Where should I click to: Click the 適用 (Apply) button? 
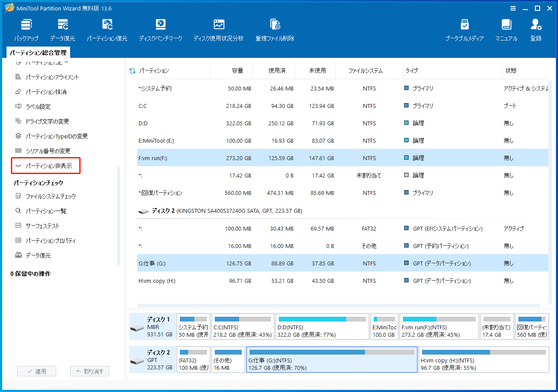click(37, 371)
